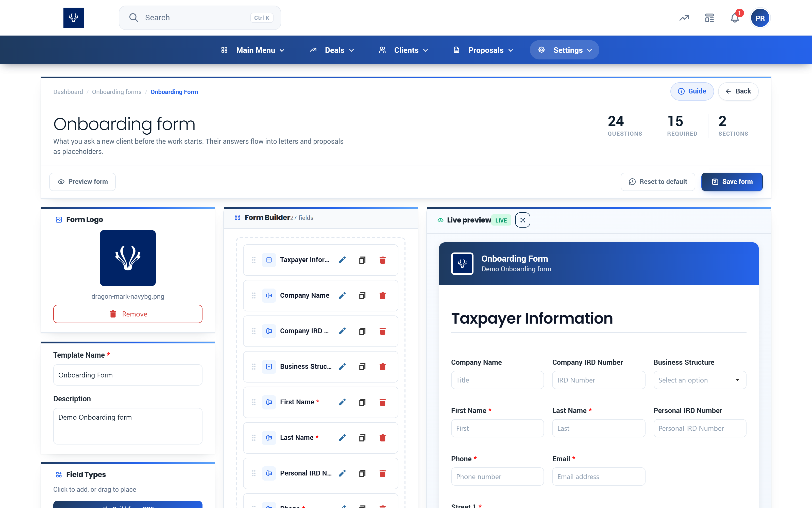Expand the Clients menu
Screen dimensions: 812x508
coord(403,50)
